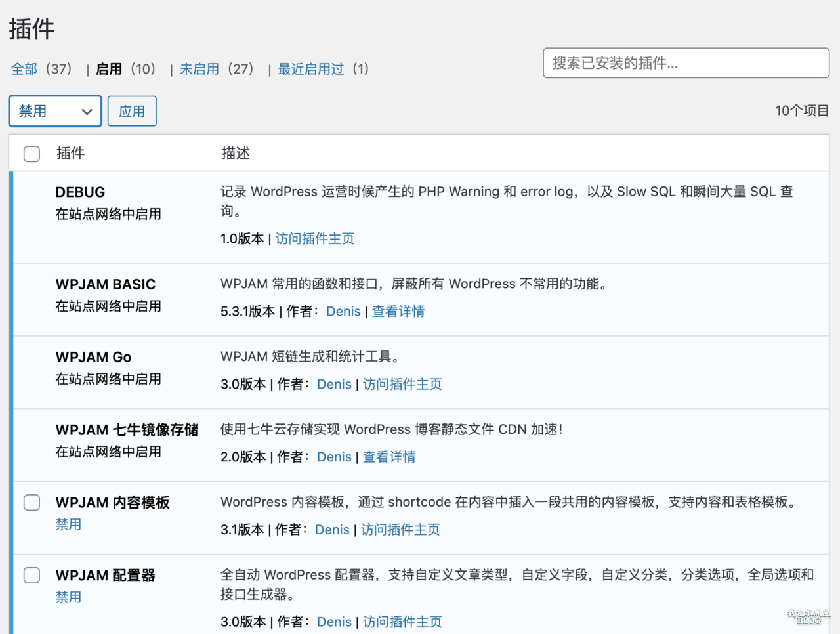Click 在站点网络中启用 under WPJAM BASIC
Screen dimensions: 840x634
pos(108,306)
